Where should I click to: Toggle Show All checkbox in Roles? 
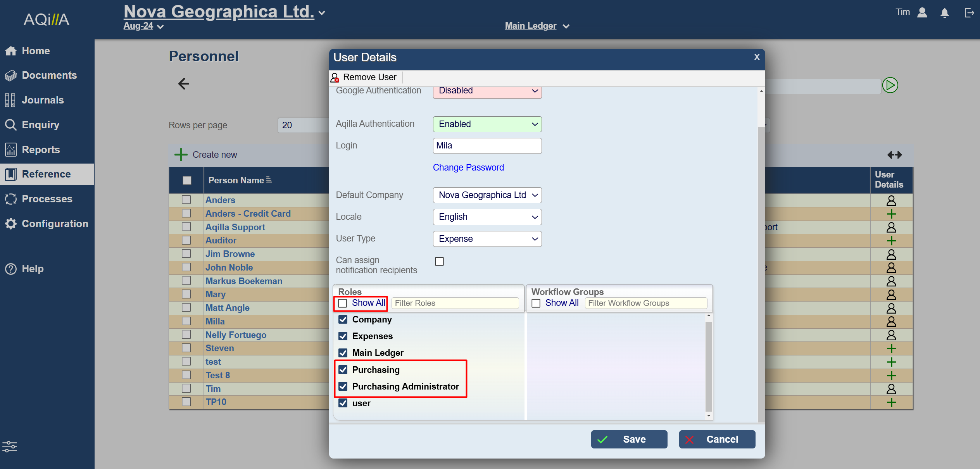coord(343,303)
